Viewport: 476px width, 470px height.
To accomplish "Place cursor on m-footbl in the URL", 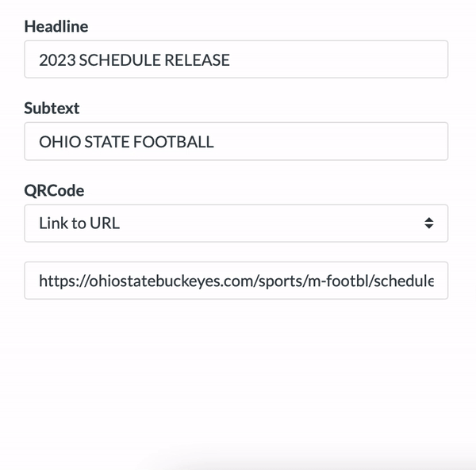I will pos(339,281).
